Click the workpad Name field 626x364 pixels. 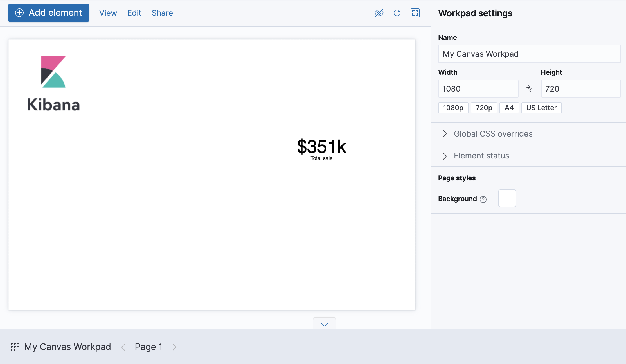click(x=529, y=54)
